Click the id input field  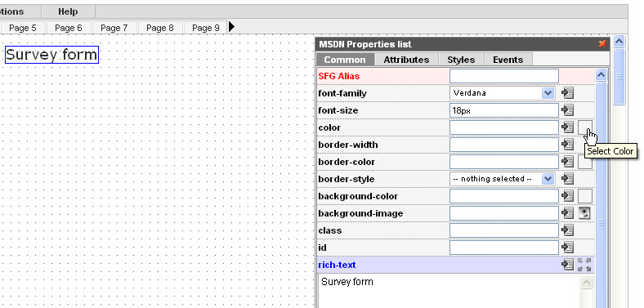coord(504,248)
